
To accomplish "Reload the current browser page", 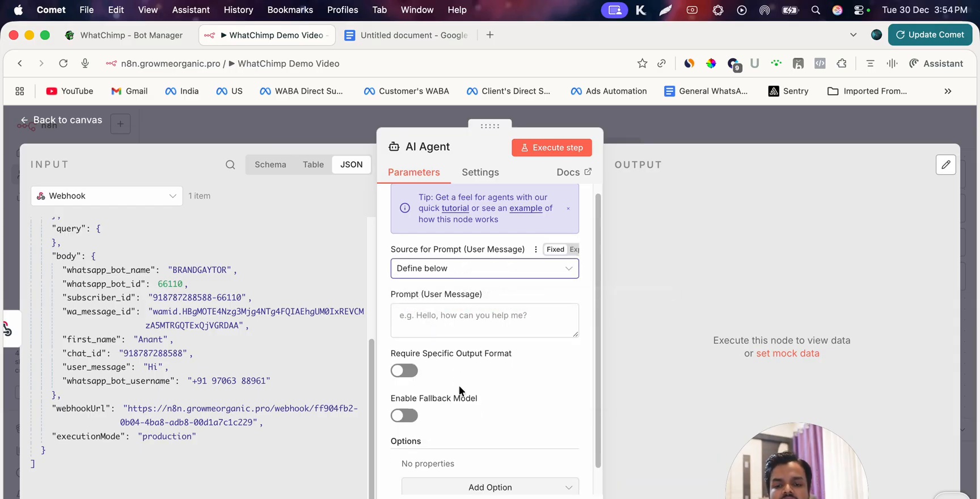I will 64,64.
